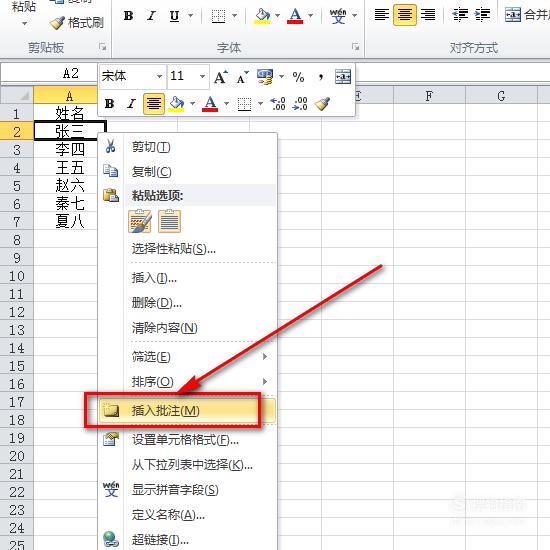Choose Define Name 定义名称(A)

(x=188, y=515)
